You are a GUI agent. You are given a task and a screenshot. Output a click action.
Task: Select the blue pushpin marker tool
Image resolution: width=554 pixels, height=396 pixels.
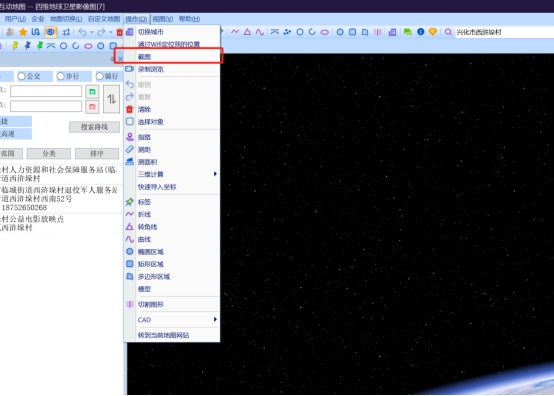27,46
